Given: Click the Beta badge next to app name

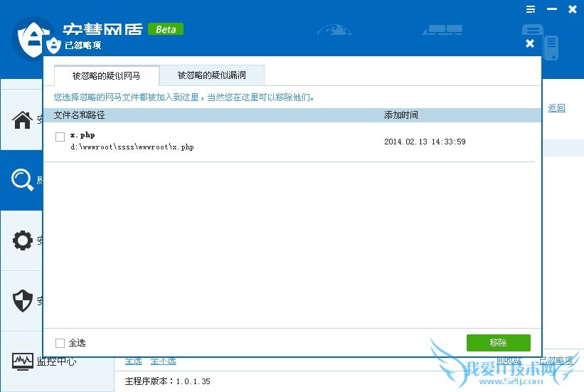Looking at the screenshot, I should (166, 29).
